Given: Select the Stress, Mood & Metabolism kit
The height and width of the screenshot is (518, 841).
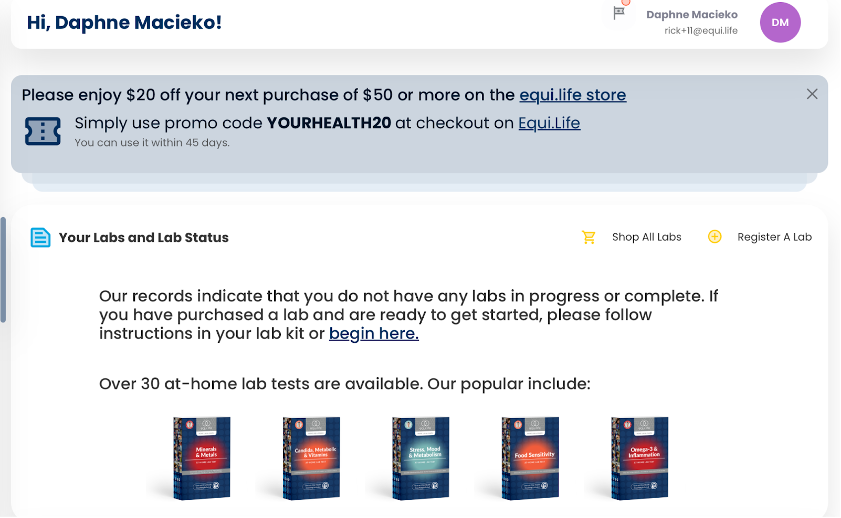Looking at the screenshot, I should [x=420, y=458].
